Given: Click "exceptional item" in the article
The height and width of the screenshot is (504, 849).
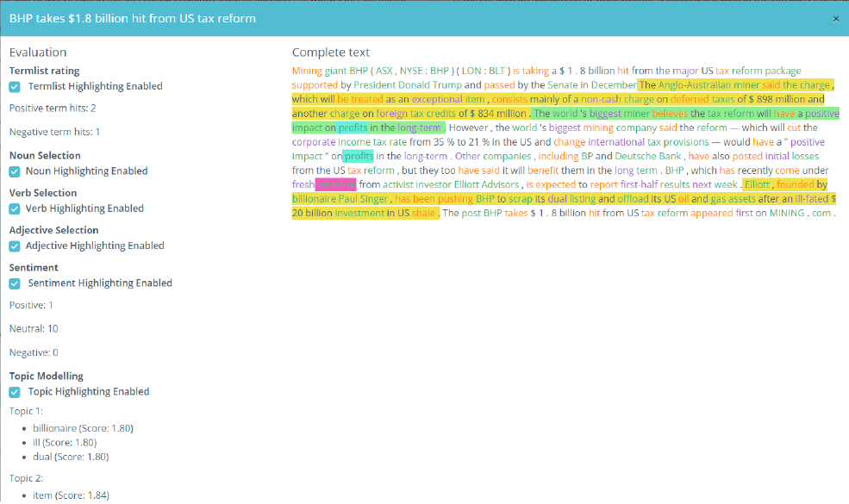Looking at the screenshot, I should (448, 99).
